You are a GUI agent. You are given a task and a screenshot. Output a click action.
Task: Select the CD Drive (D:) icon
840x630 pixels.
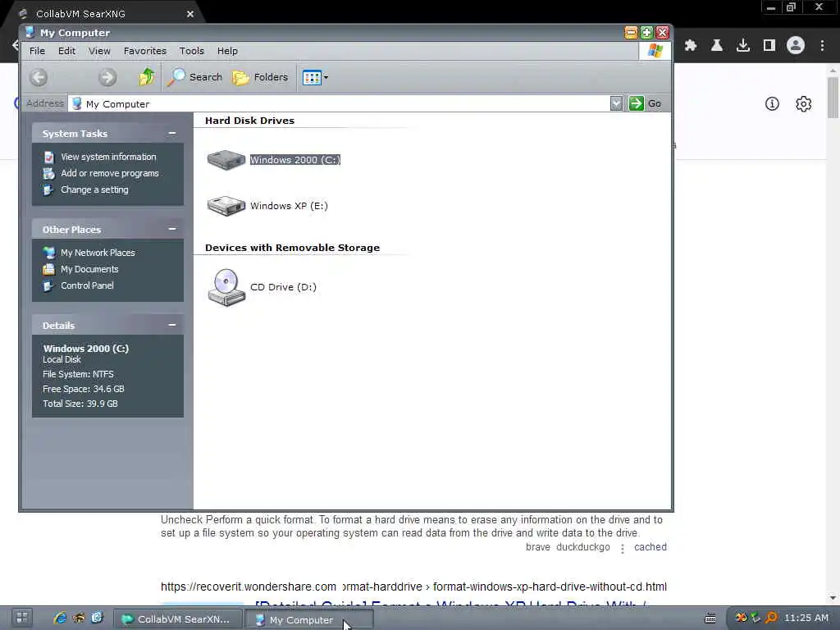tap(226, 287)
